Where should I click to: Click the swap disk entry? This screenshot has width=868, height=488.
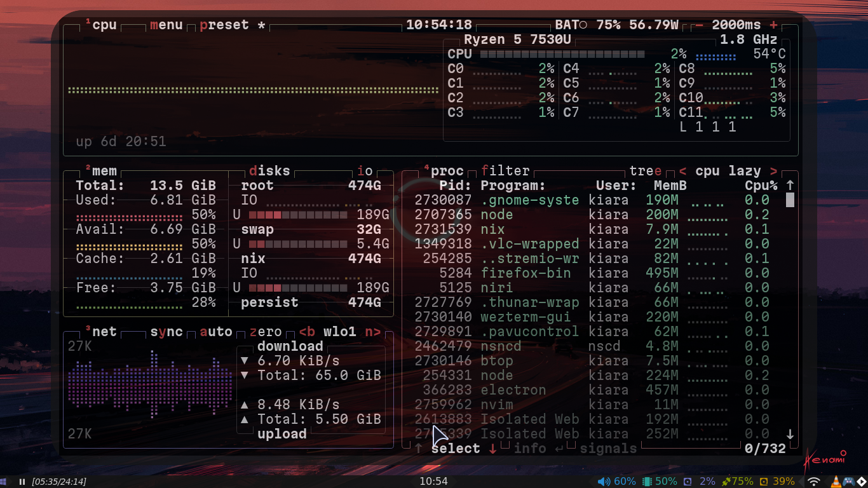coord(311,229)
